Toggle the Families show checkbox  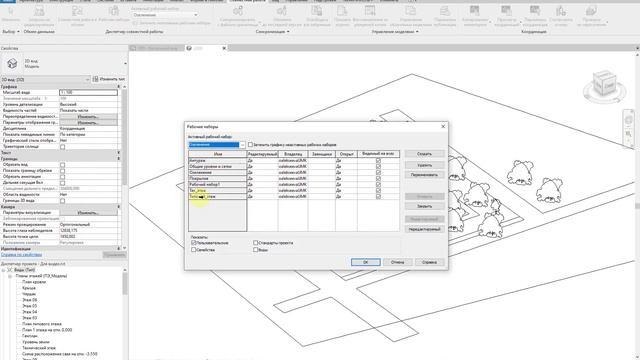click(x=194, y=249)
